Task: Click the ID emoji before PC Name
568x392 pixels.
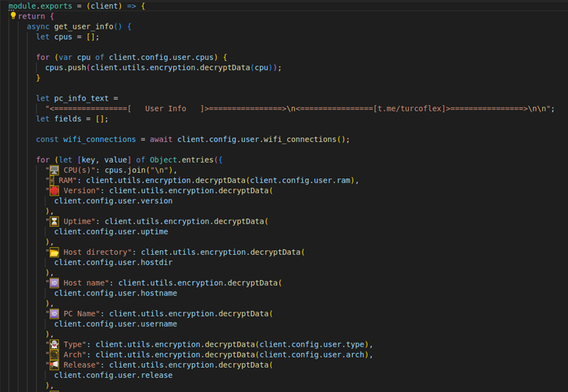Action: tap(54, 314)
